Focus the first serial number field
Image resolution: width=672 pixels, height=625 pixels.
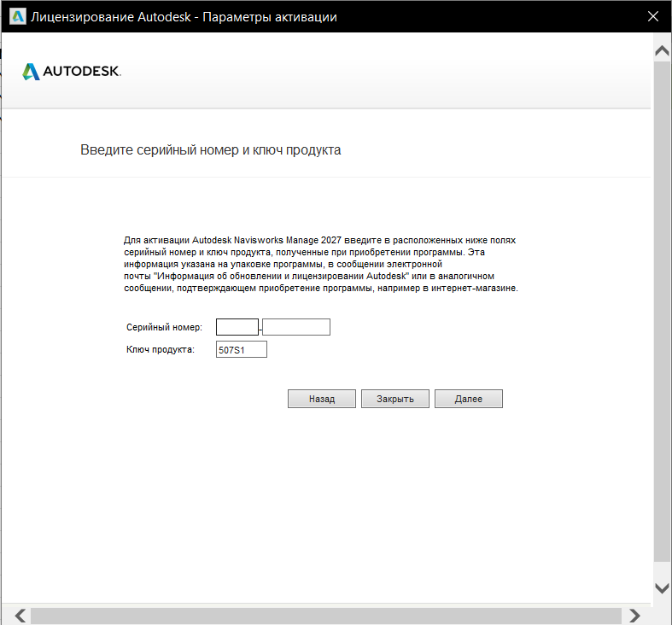tap(237, 327)
